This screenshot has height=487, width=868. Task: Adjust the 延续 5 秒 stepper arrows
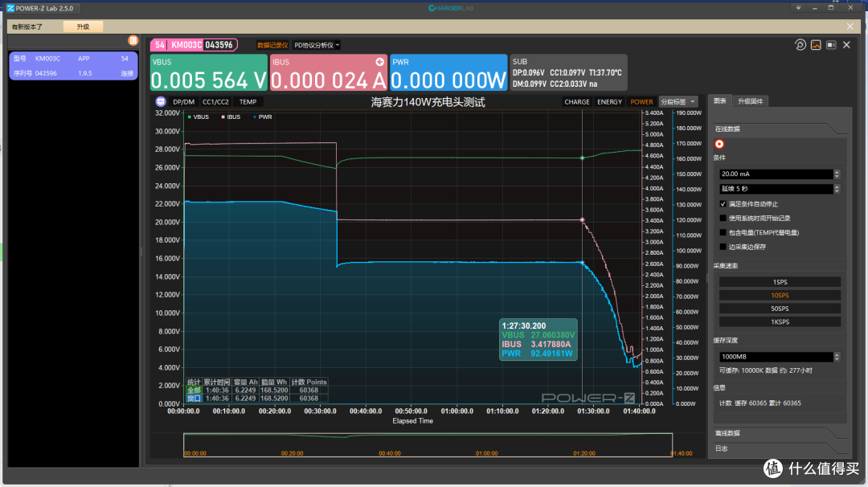pyautogui.click(x=837, y=189)
